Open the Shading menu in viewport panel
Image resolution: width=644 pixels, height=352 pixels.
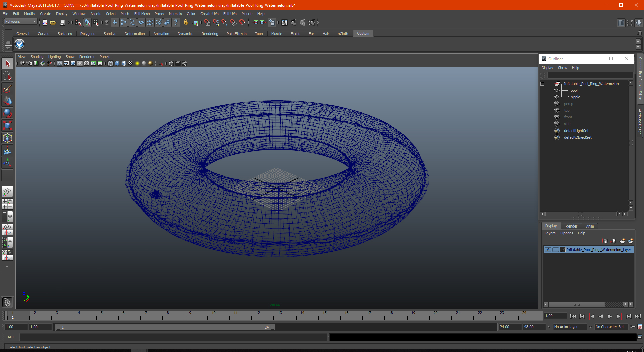pyautogui.click(x=37, y=57)
